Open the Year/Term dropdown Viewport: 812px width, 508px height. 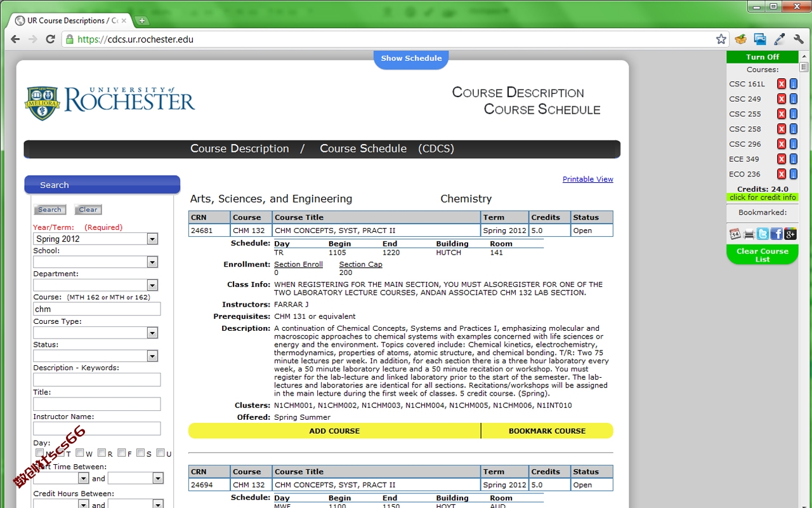pos(95,239)
